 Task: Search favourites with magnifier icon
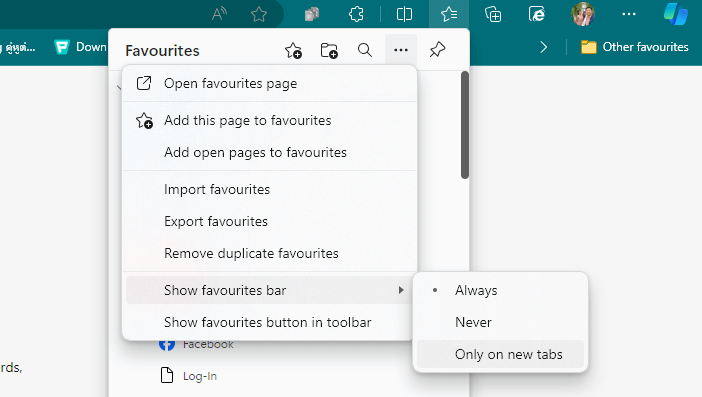pos(365,50)
